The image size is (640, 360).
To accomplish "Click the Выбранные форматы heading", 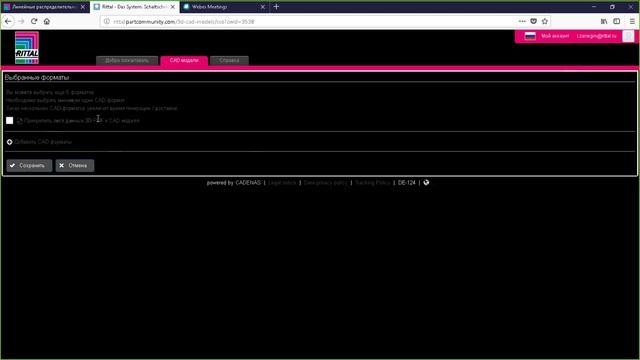I will click(x=37, y=78).
